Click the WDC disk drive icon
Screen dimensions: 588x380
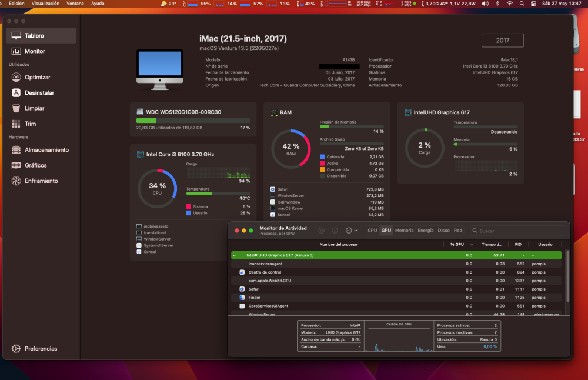[140, 112]
